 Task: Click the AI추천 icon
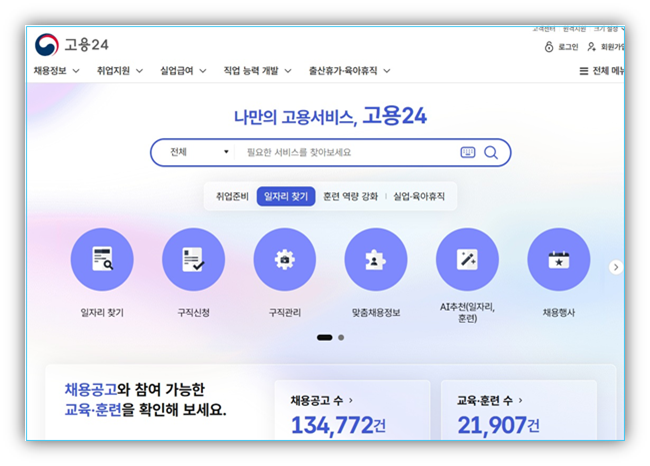(x=467, y=260)
